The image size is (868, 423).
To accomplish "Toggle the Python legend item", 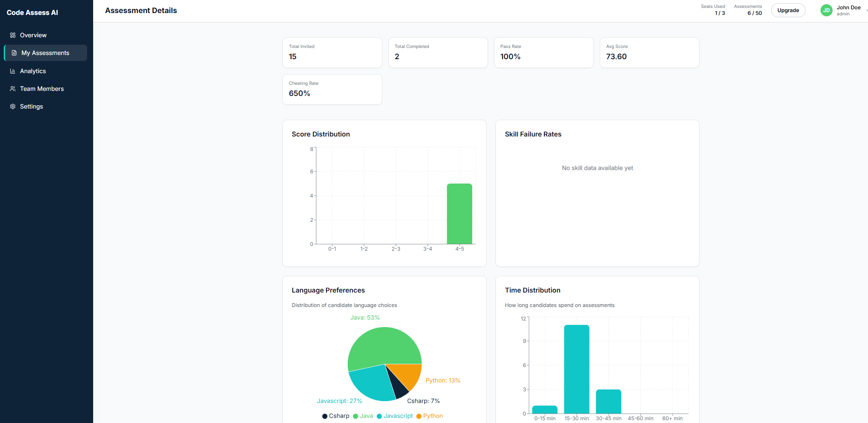I will [x=429, y=416].
